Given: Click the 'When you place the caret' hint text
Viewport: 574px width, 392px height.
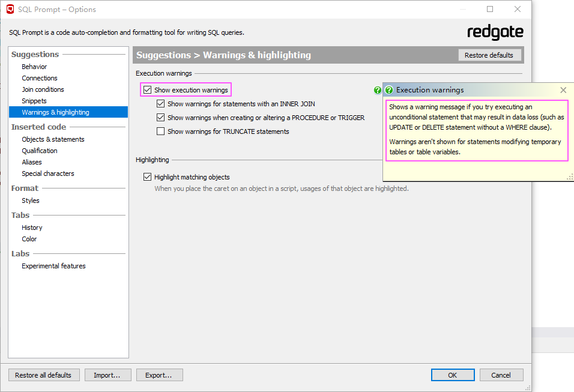Looking at the screenshot, I should click(x=282, y=188).
